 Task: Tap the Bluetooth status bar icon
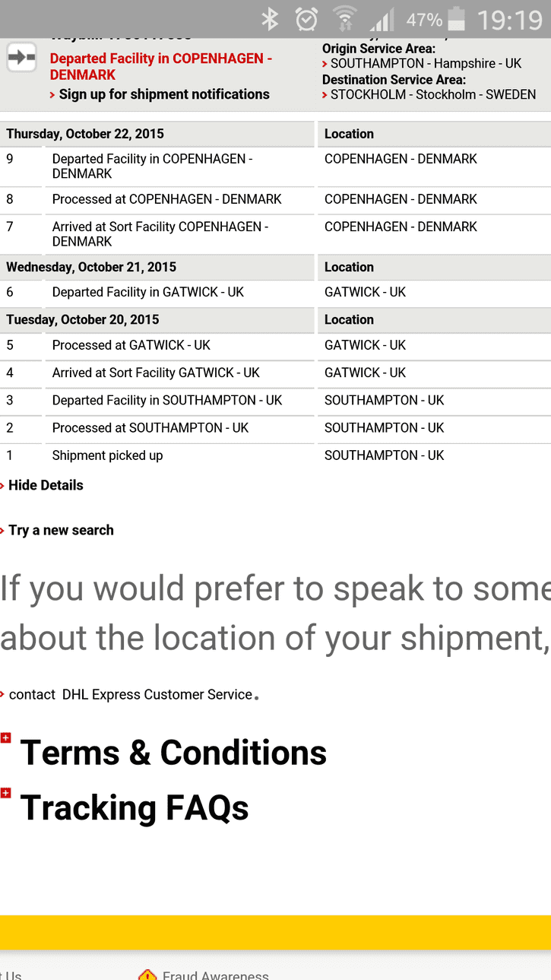pos(270,19)
